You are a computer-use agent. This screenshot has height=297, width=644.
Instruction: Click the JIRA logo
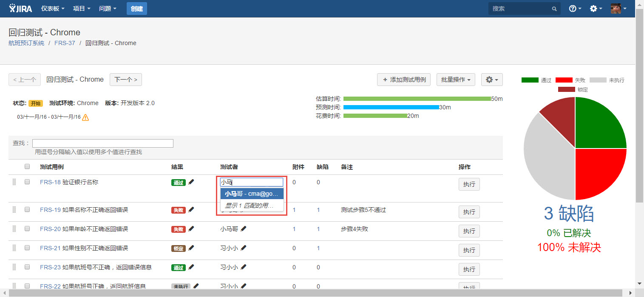tap(21, 8)
